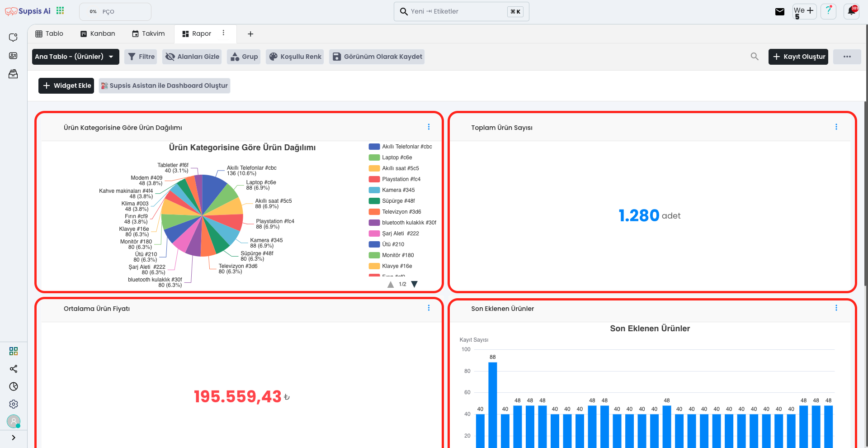Open the more options ellipsis button

847,57
